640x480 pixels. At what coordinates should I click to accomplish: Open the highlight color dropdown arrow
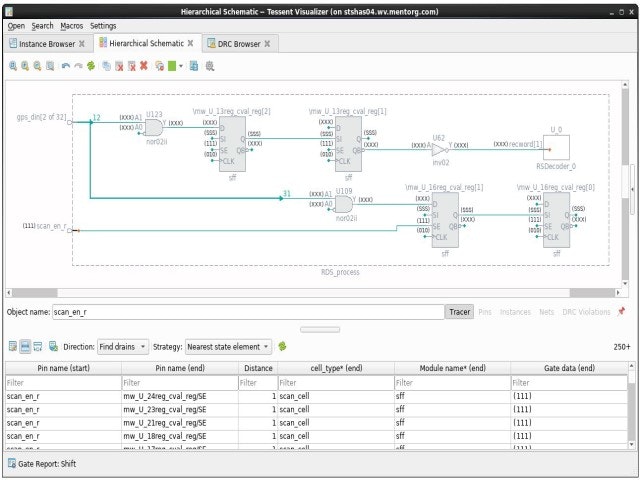click(181, 66)
